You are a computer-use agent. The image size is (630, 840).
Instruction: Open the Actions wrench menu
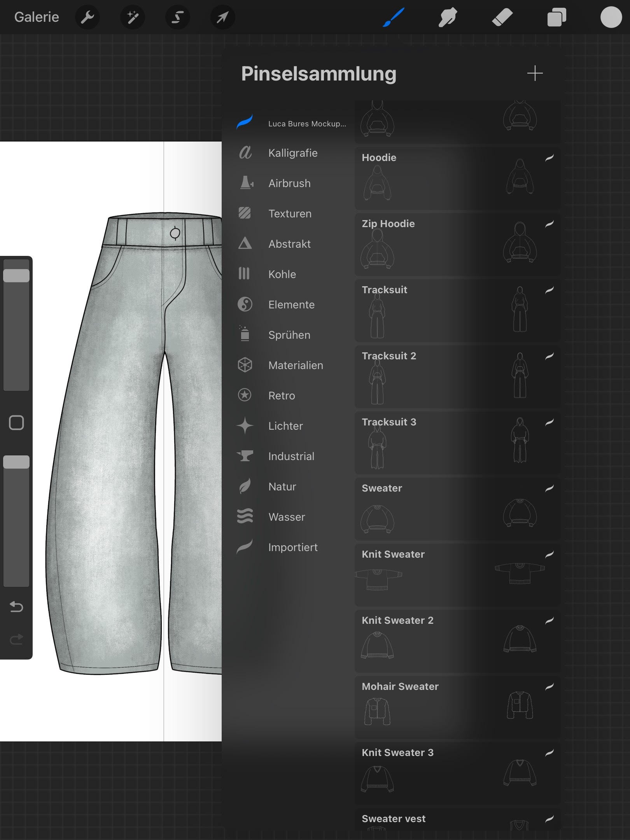pos(87,17)
